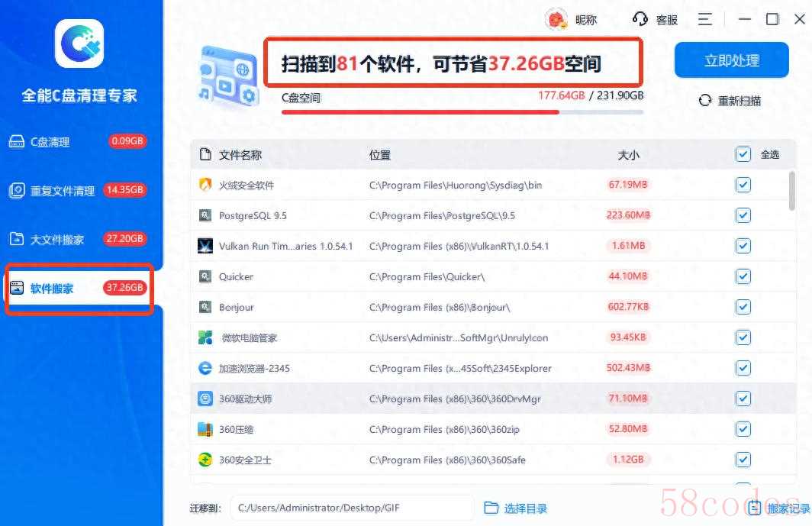Click the 重新扫描 refresh icon
Screen dimensions: 812x526
[705, 101]
